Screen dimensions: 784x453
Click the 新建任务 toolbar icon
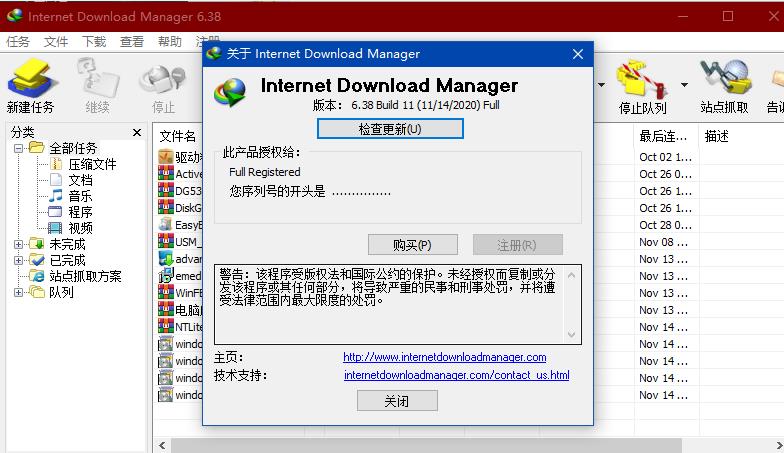(x=31, y=85)
